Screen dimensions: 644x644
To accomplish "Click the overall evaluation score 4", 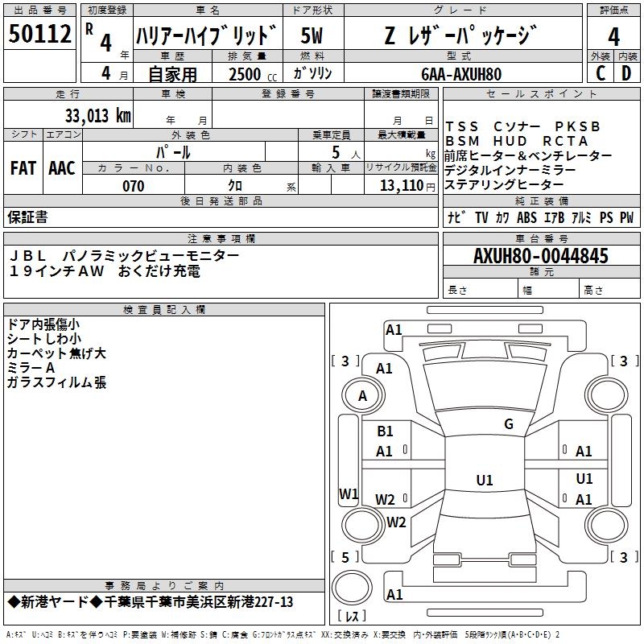I will pos(613,36).
